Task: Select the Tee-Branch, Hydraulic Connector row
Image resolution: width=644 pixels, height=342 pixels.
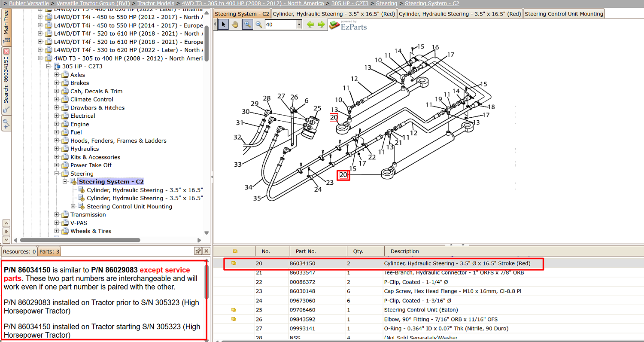Action: tap(428, 272)
